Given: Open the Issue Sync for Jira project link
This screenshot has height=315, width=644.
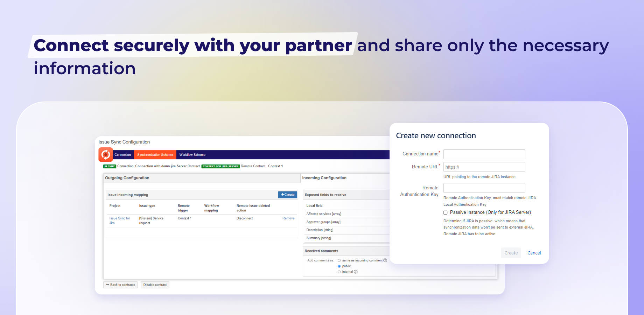Looking at the screenshot, I should point(119,220).
